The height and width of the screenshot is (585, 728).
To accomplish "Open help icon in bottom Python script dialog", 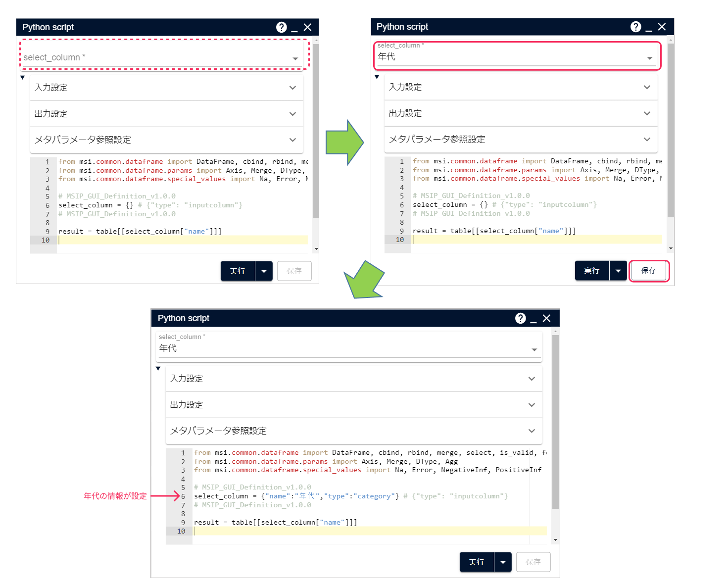I will (x=520, y=318).
